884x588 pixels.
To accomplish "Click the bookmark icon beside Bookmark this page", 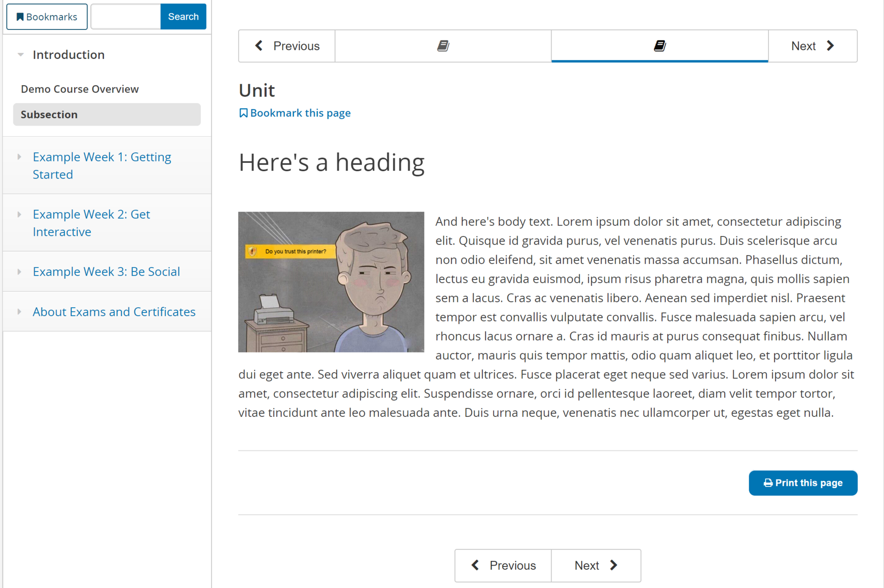I will tap(243, 113).
